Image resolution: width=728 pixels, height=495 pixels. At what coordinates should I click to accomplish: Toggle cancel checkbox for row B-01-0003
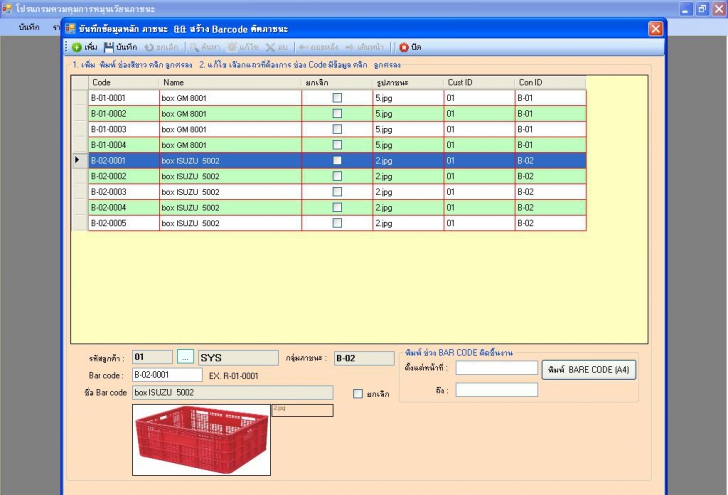[337, 129]
